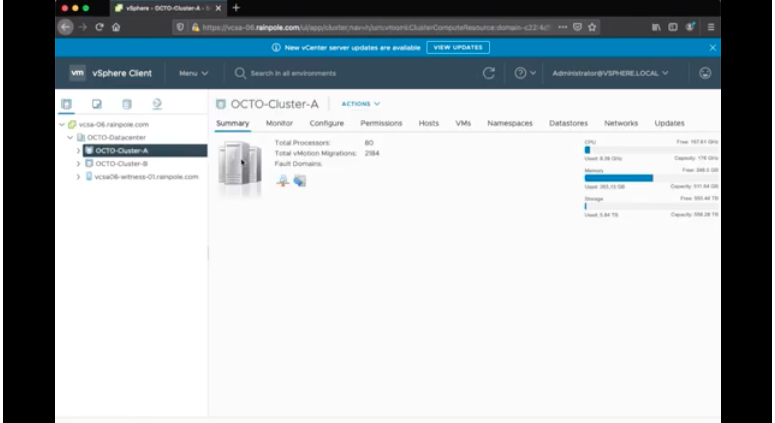
Task: Open the Permissions tab
Action: click(381, 123)
